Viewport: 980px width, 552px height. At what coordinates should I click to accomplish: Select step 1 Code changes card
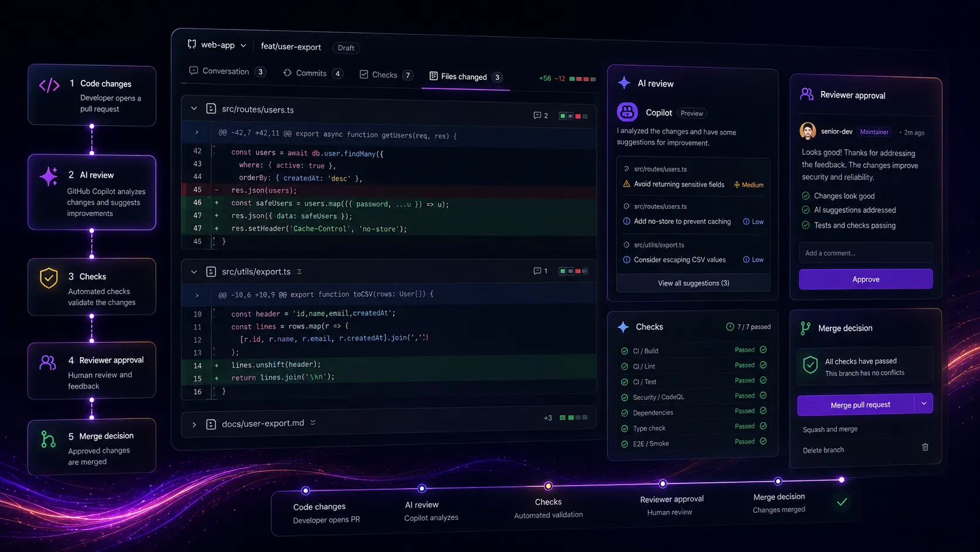coord(92,95)
